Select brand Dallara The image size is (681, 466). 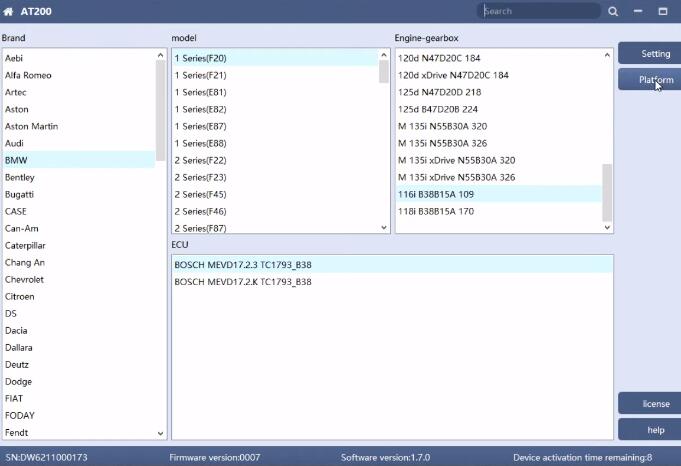pos(79,347)
